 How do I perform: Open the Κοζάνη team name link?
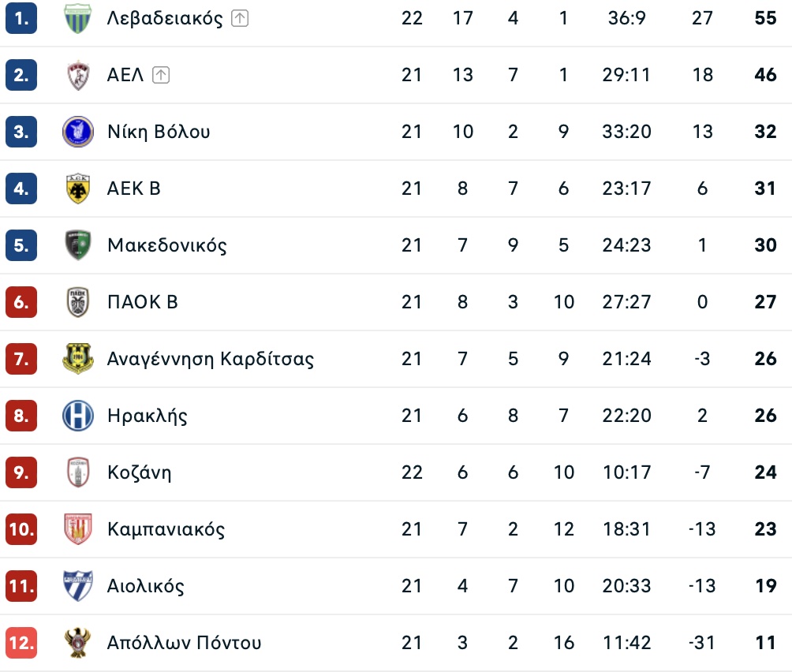click(140, 472)
